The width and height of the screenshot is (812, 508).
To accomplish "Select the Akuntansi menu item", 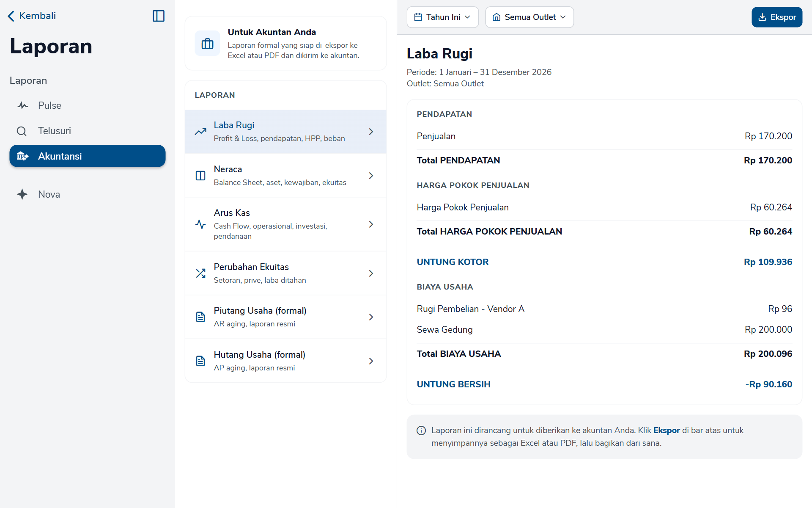I will coord(88,156).
